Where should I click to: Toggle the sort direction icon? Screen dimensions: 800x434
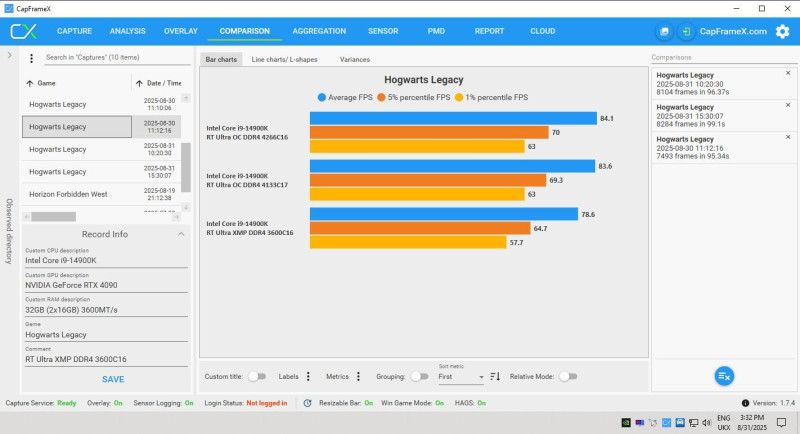pyautogui.click(x=495, y=376)
